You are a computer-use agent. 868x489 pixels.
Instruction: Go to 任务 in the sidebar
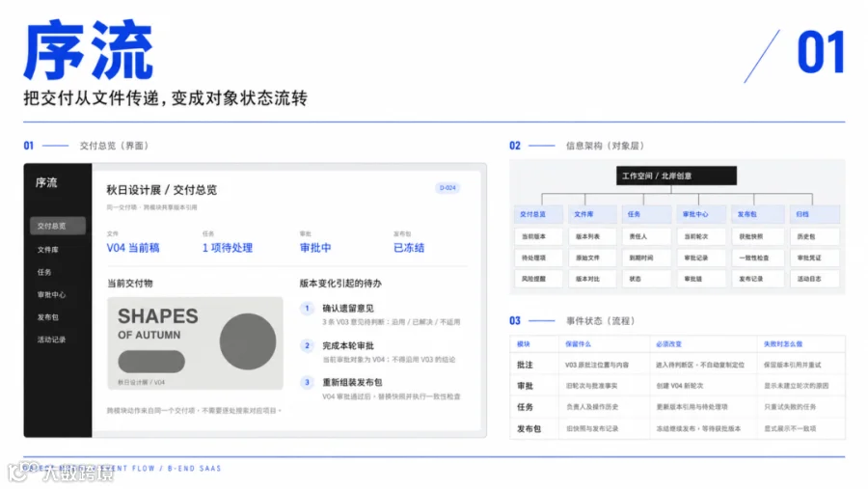[x=44, y=272]
